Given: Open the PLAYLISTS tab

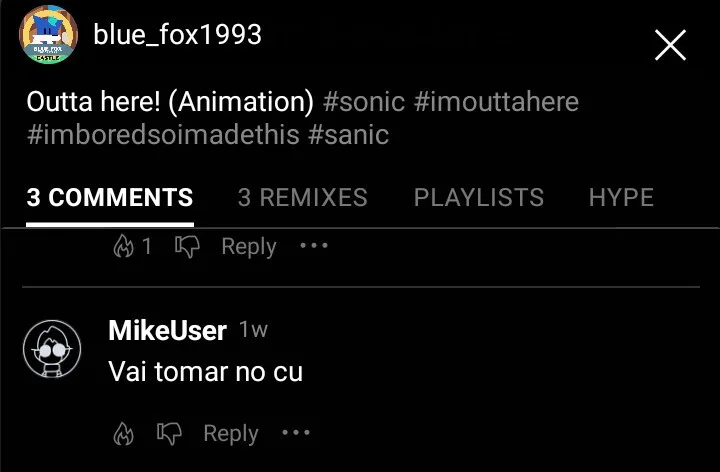Looking at the screenshot, I should [478, 197].
